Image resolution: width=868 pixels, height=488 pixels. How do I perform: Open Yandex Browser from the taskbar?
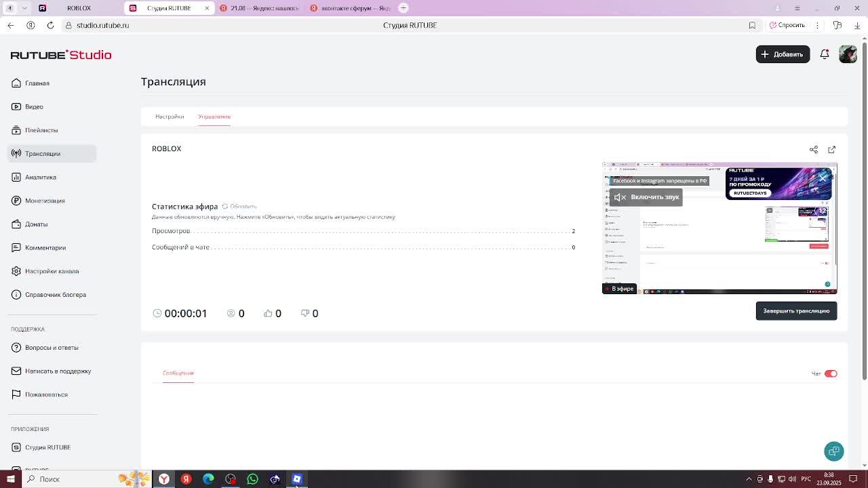164,479
